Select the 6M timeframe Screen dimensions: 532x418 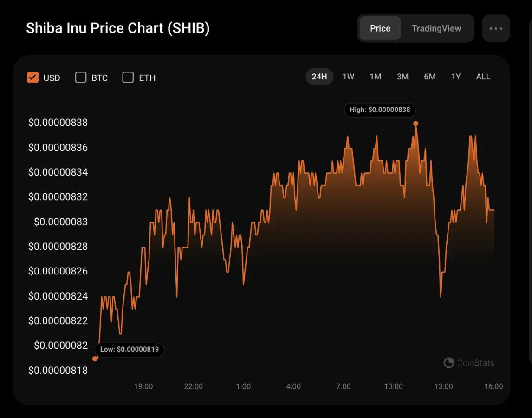[429, 76]
